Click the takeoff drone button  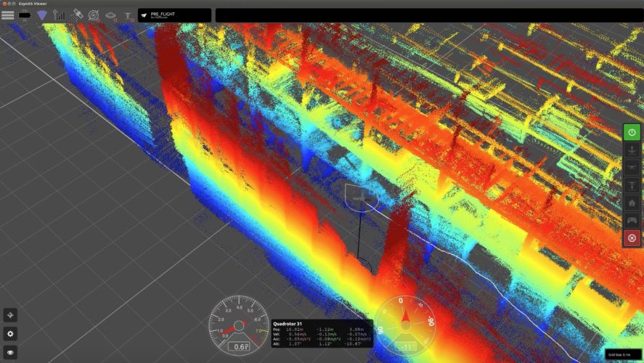coord(632,150)
